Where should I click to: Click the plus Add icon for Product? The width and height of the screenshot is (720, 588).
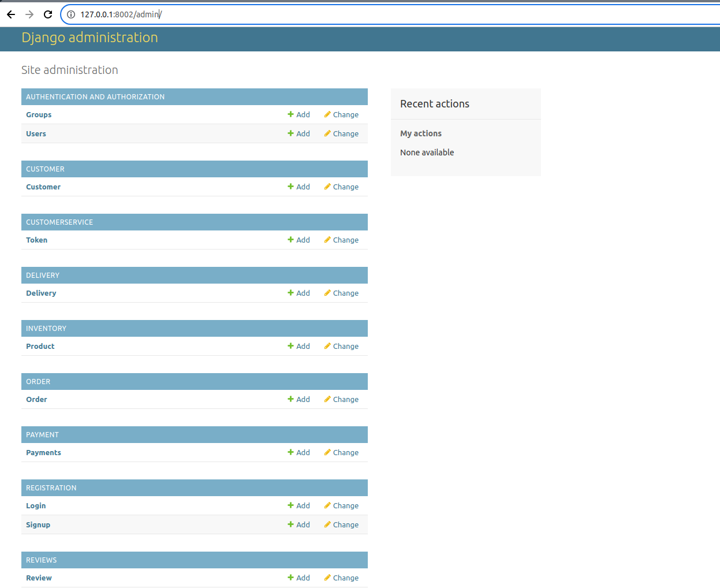pos(291,346)
